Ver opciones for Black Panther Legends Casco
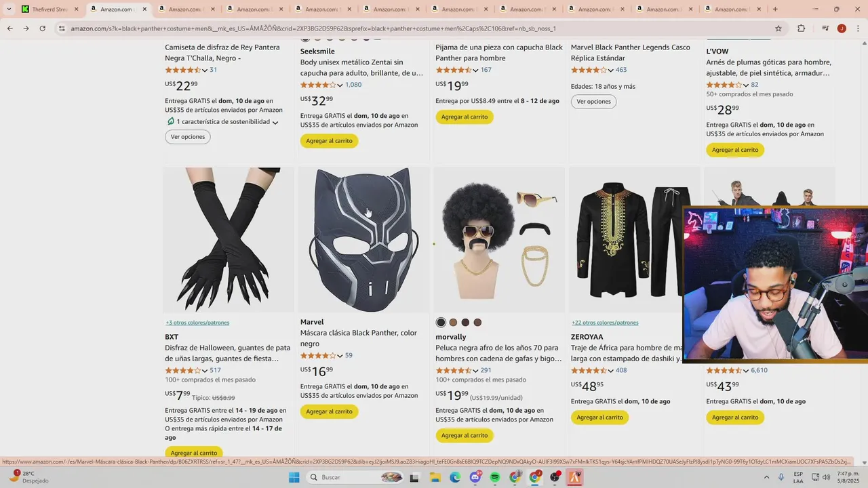868x488 pixels. (593, 102)
